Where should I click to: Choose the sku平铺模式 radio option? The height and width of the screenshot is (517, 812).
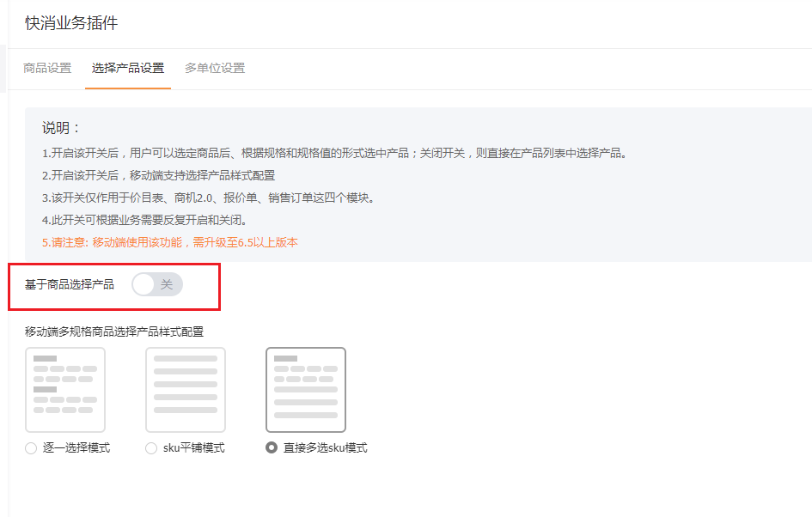pos(151,448)
